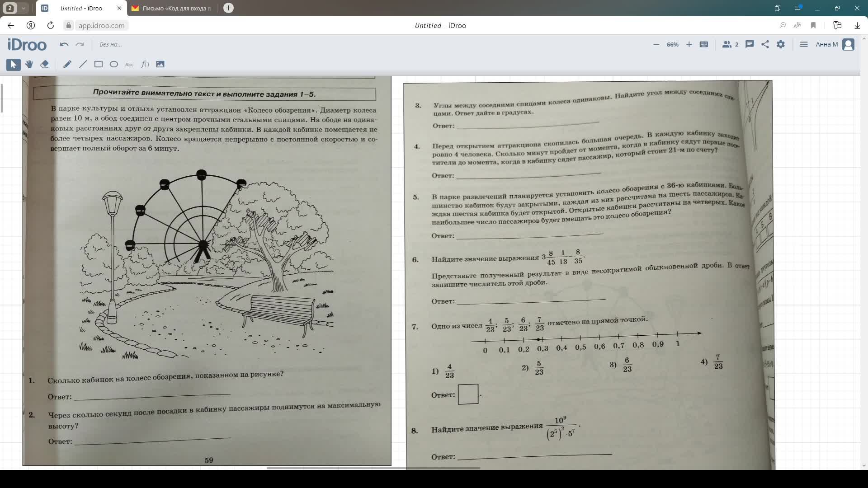Show the participants list
The height and width of the screenshot is (488, 868).
pos(730,44)
